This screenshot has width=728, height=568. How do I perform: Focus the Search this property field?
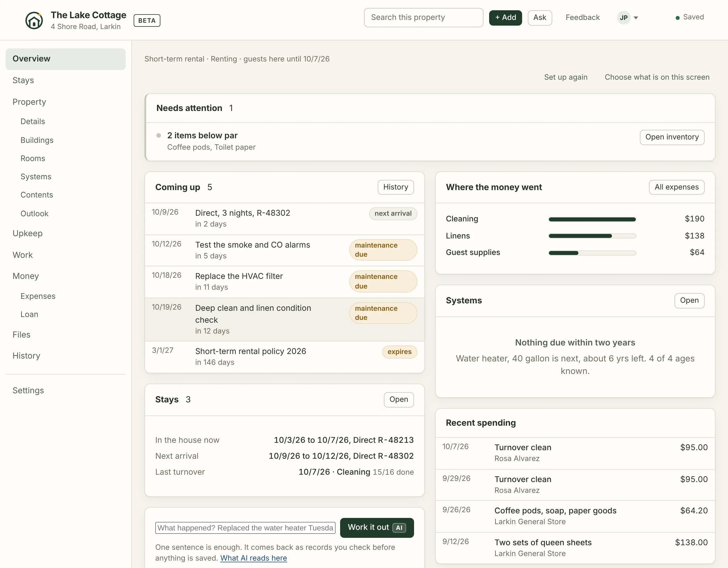[423, 18]
